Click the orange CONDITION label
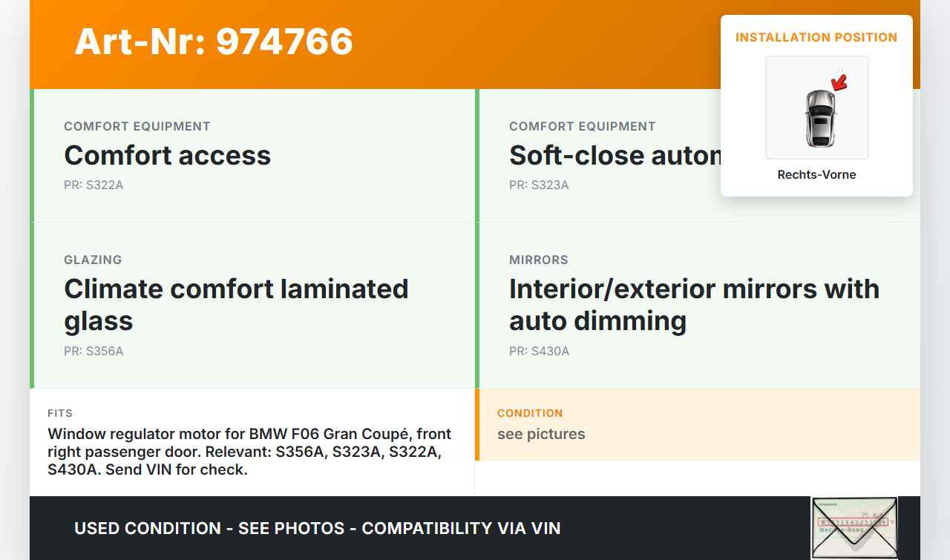 [530, 413]
